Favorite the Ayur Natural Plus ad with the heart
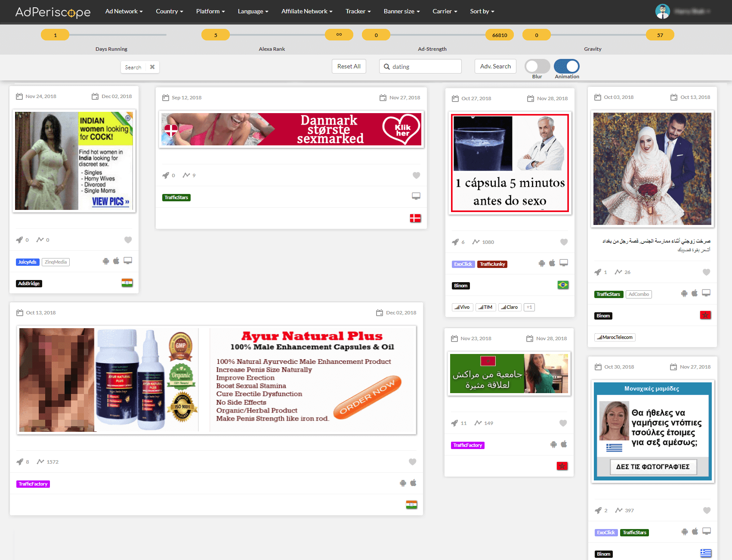The image size is (732, 560). (412, 462)
